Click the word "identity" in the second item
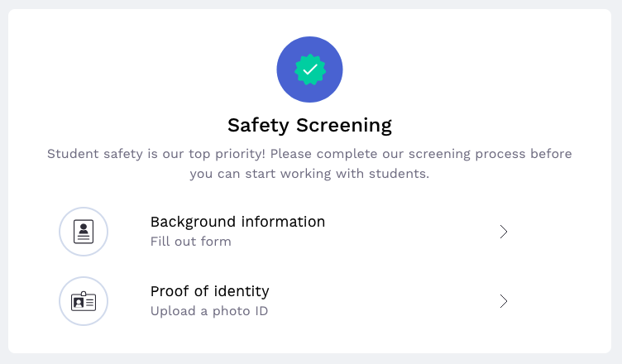 click(242, 291)
